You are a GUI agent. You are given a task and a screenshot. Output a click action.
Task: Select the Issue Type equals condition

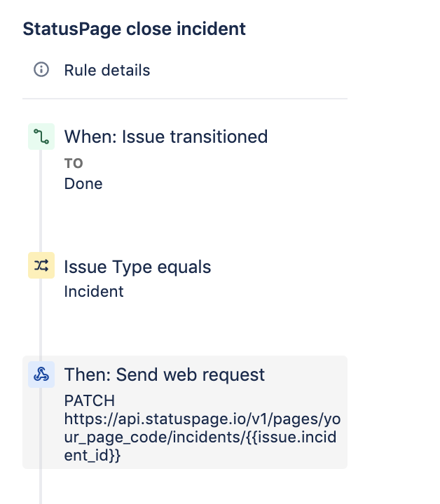pos(137,267)
